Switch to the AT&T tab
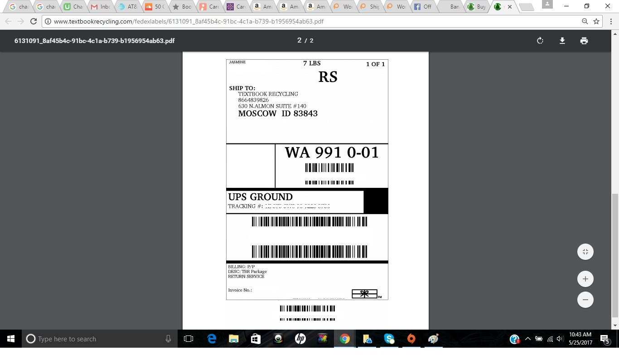The image size is (619, 364). (127, 7)
